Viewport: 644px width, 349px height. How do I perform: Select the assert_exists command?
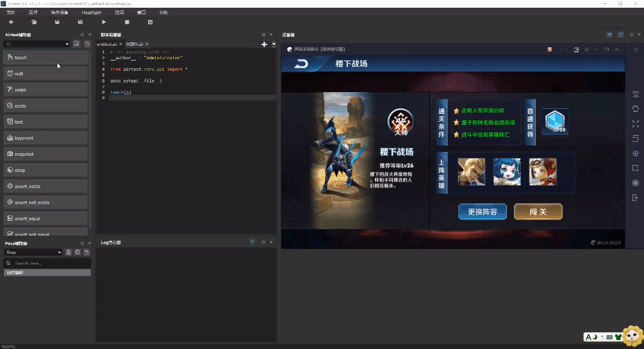pos(46,186)
